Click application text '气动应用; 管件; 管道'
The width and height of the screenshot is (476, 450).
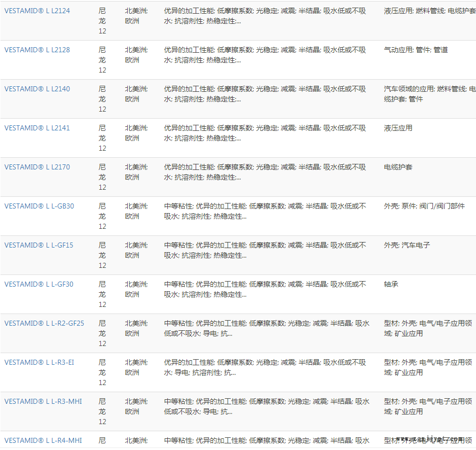416,50
